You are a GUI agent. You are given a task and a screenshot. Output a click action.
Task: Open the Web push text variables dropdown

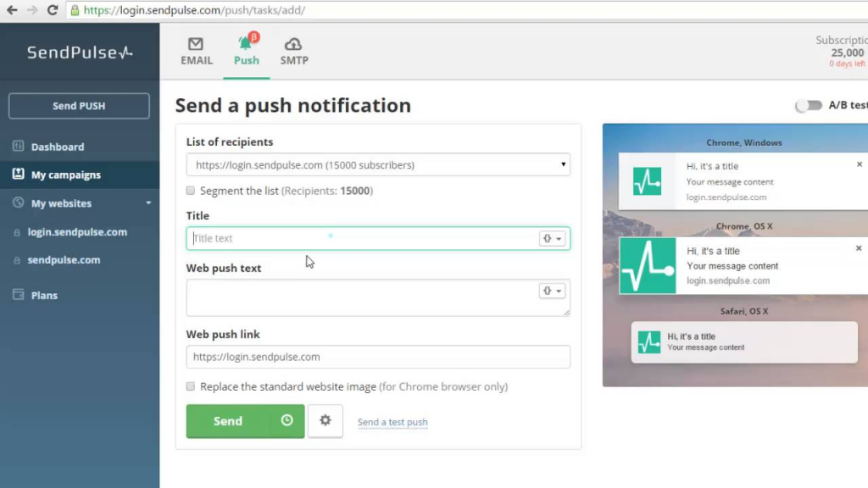552,291
